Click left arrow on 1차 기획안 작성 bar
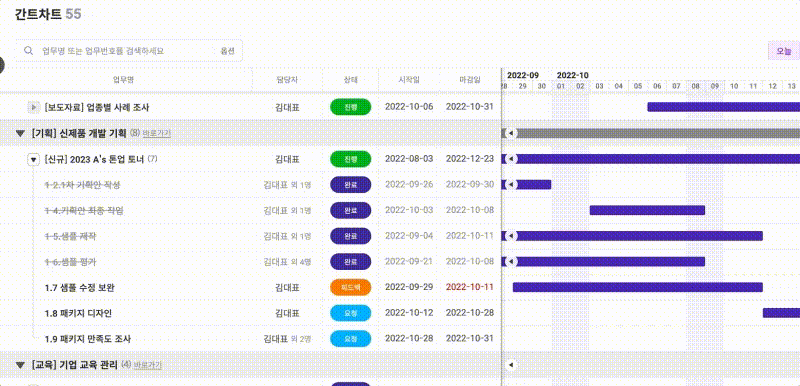 click(511, 185)
